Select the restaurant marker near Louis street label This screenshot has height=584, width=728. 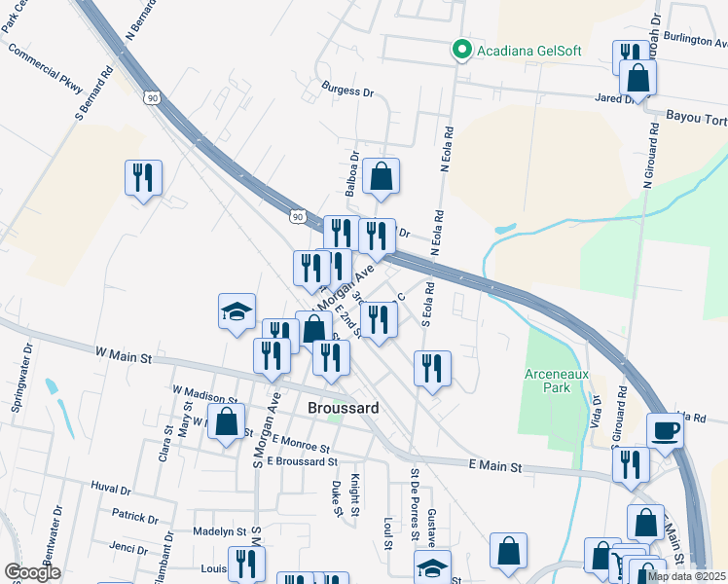(x=246, y=565)
